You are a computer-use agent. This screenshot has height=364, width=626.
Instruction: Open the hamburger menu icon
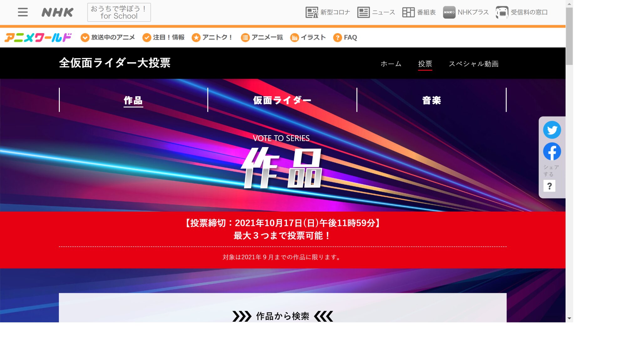click(x=23, y=12)
